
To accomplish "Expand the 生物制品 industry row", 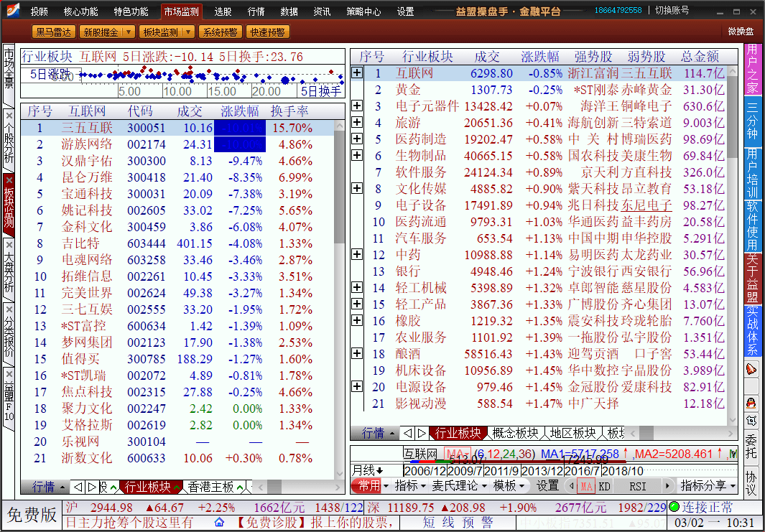I will [x=357, y=155].
